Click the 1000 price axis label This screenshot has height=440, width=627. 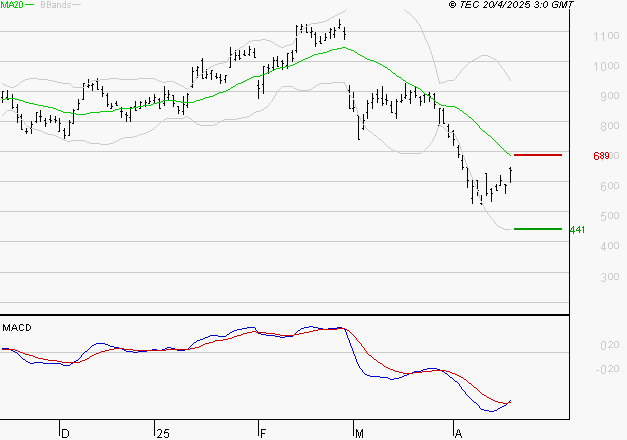coord(606,66)
